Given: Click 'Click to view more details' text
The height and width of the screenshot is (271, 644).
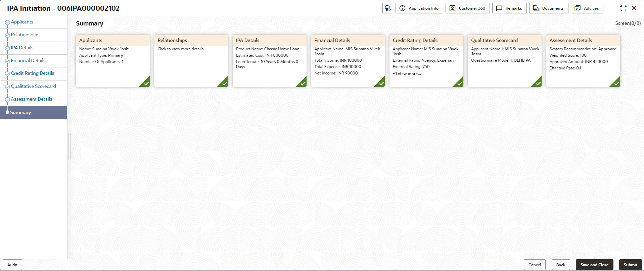Looking at the screenshot, I should click(181, 49).
